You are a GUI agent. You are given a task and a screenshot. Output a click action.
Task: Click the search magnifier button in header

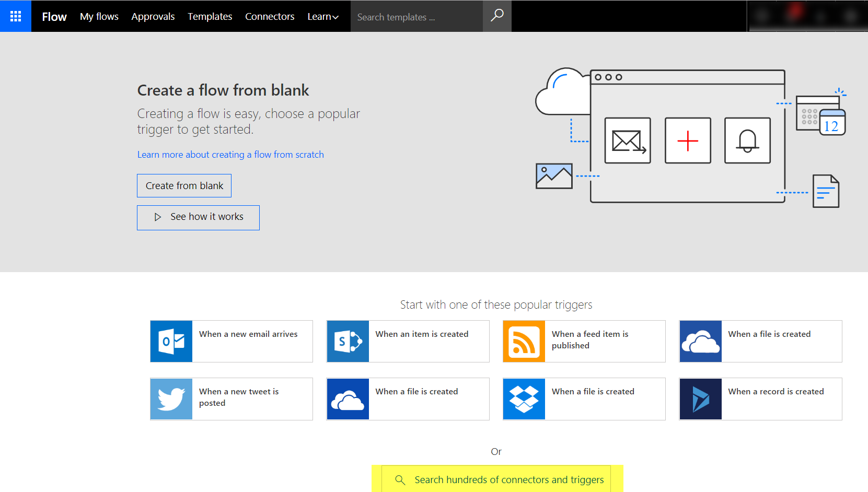497,16
